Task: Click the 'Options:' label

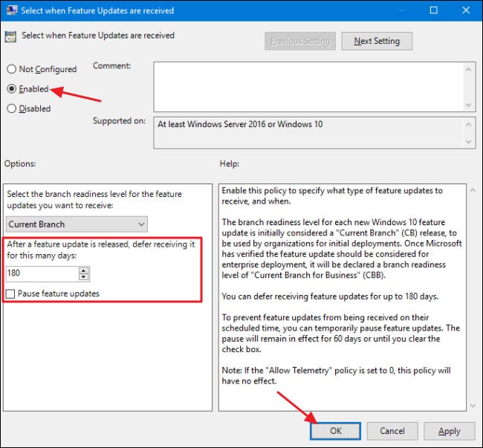Action: coord(20,163)
